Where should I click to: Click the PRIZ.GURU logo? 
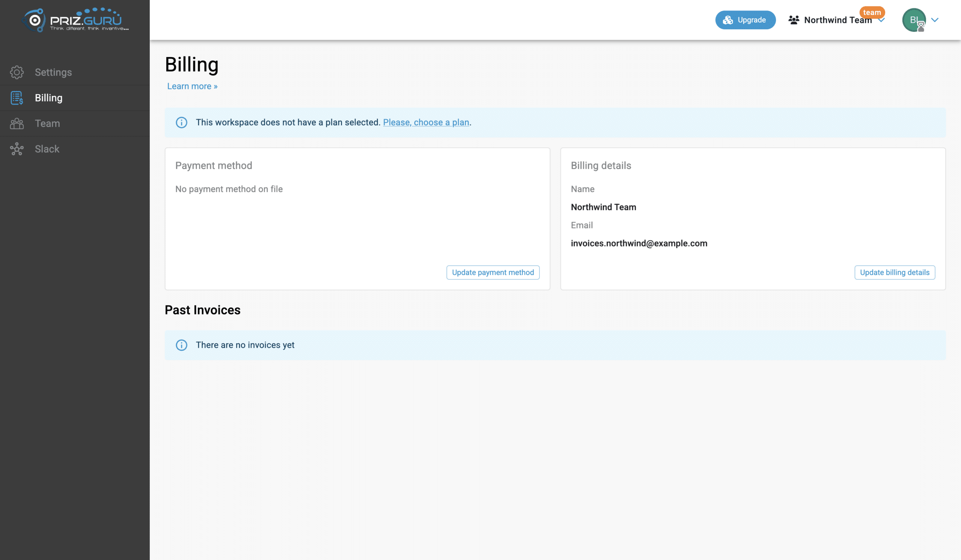click(x=75, y=20)
